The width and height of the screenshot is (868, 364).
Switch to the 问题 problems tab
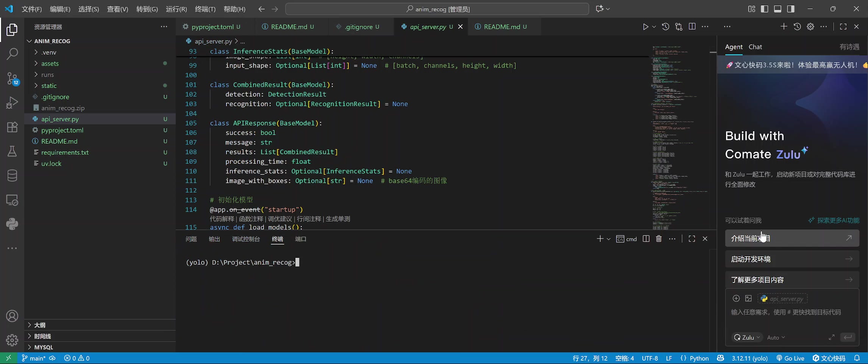coord(191,239)
